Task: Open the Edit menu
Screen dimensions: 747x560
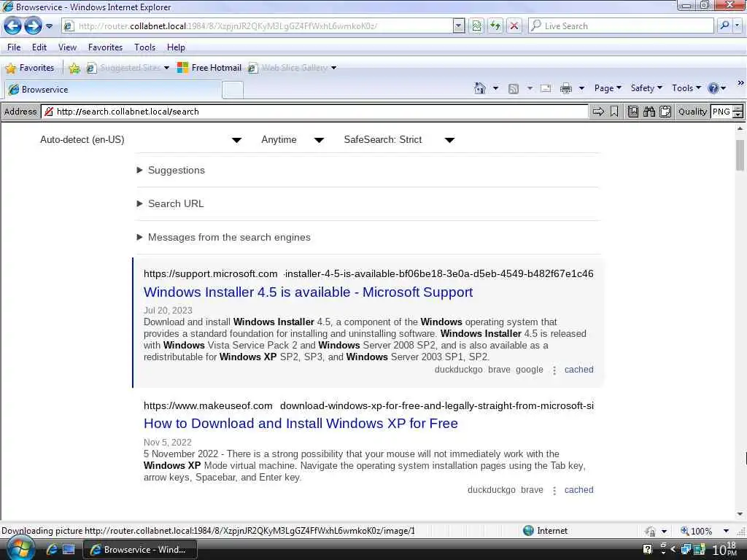Action: point(39,47)
